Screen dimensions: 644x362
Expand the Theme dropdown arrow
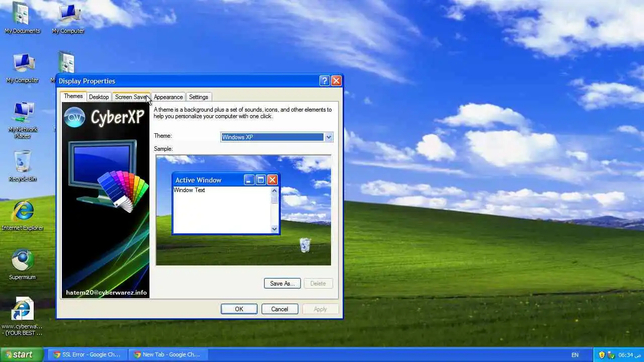point(329,137)
